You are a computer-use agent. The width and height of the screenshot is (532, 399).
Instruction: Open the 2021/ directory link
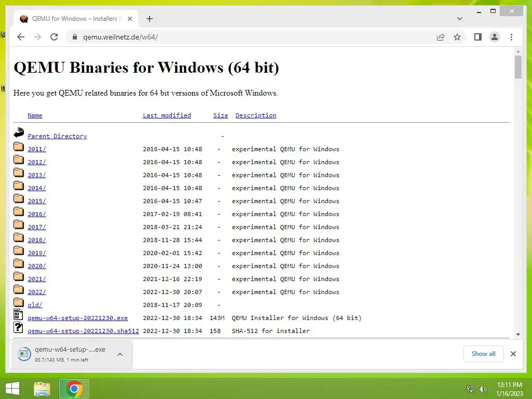[x=37, y=279]
